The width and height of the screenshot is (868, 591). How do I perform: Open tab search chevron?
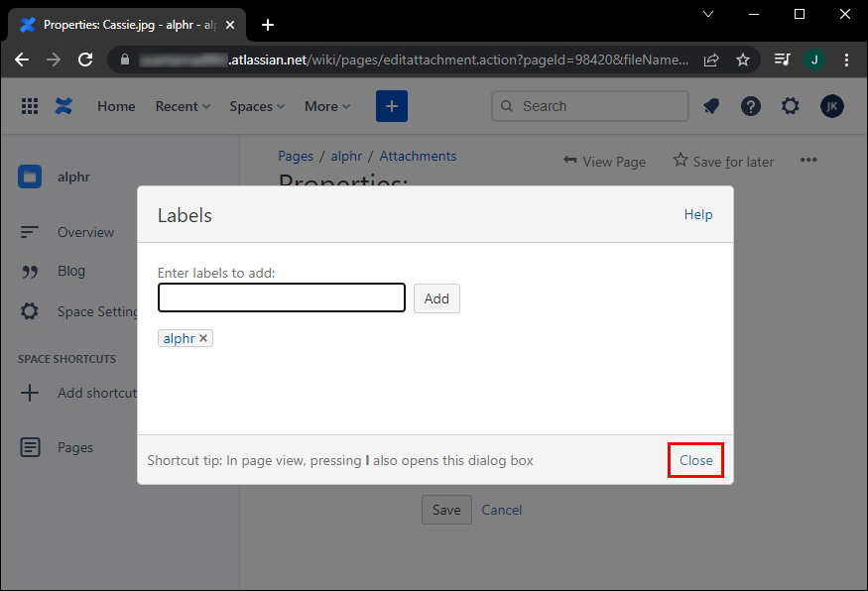click(708, 14)
